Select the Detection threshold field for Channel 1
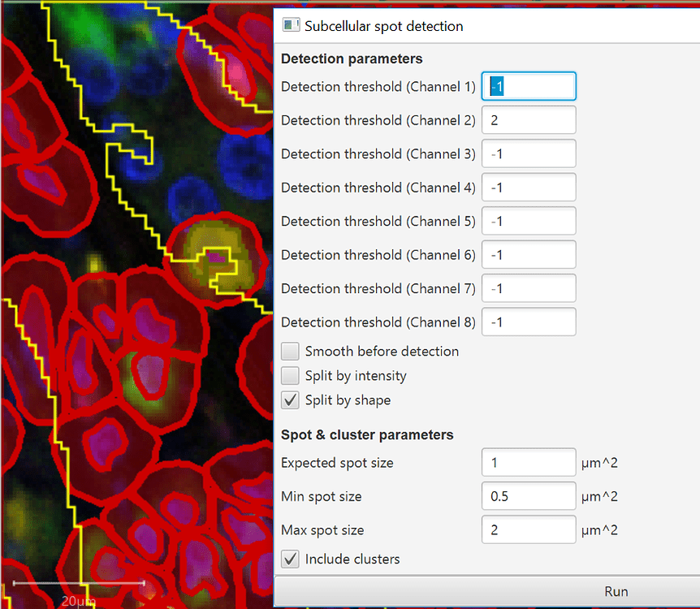700x609 pixels. click(529, 86)
